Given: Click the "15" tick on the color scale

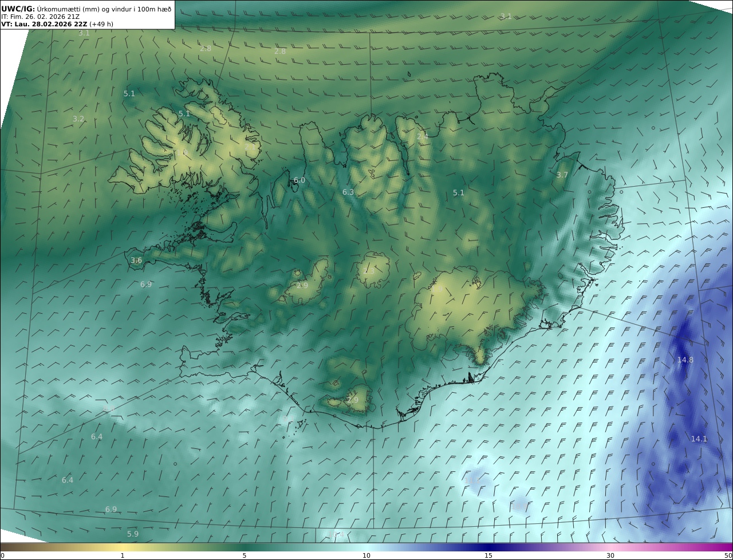Looking at the screenshot, I should pyautogui.click(x=488, y=555).
